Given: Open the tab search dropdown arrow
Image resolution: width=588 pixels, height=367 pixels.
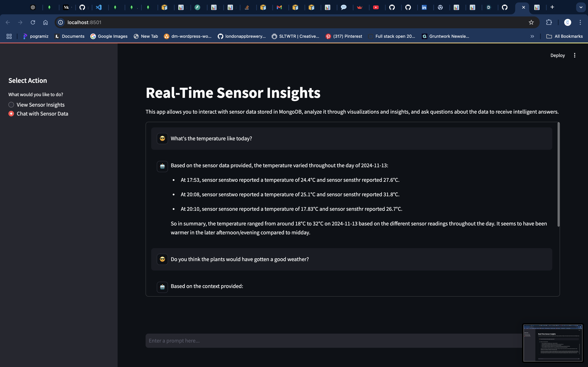Looking at the screenshot, I should pyautogui.click(x=581, y=7).
